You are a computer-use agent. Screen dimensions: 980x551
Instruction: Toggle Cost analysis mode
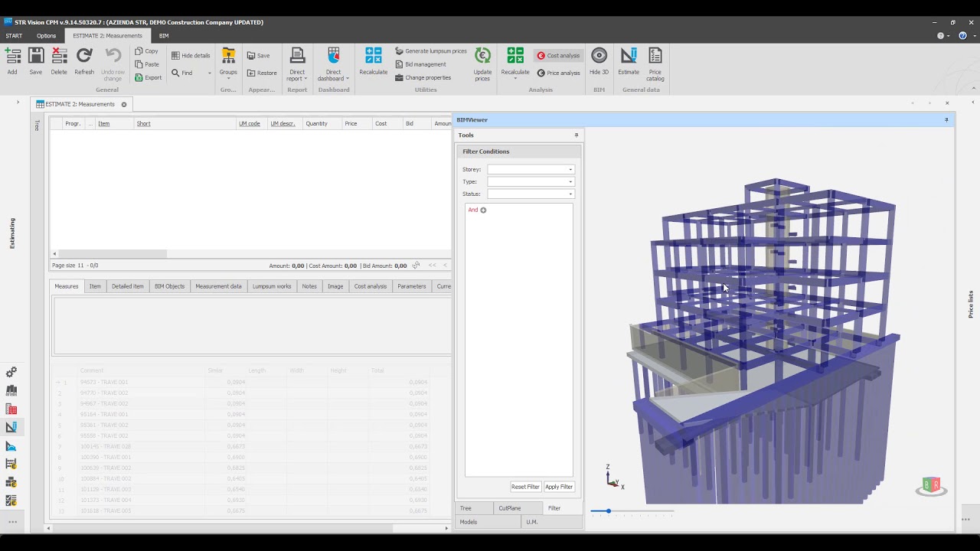(558, 56)
